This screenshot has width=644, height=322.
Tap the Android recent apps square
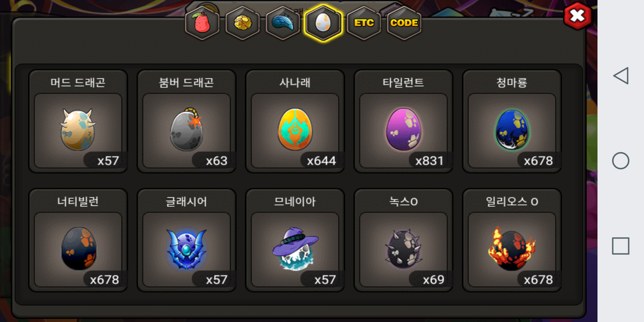coord(621,246)
